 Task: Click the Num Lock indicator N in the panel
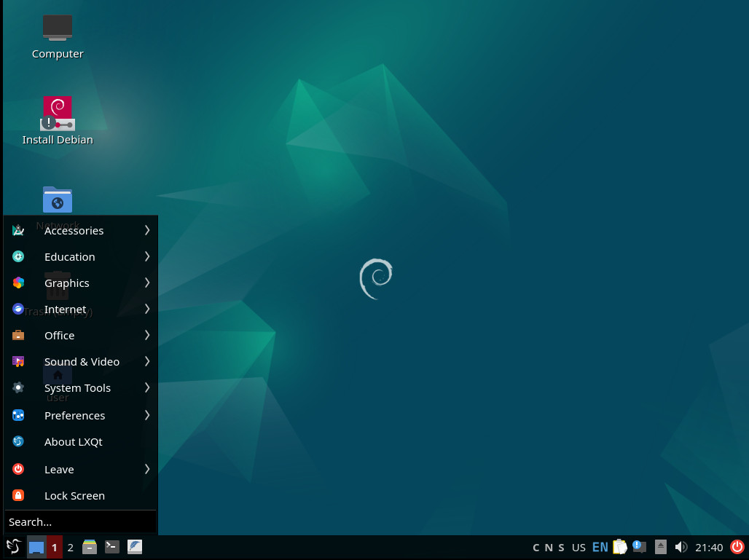[x=549, y=548]
